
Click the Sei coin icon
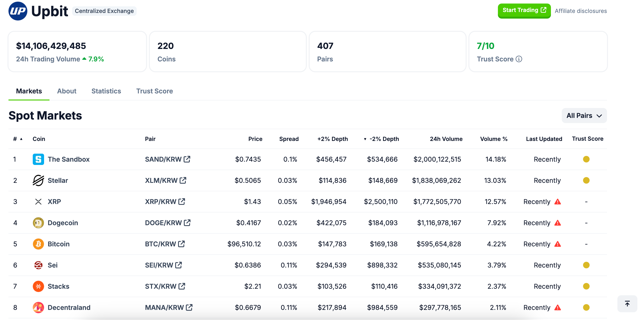click(38, 265)
